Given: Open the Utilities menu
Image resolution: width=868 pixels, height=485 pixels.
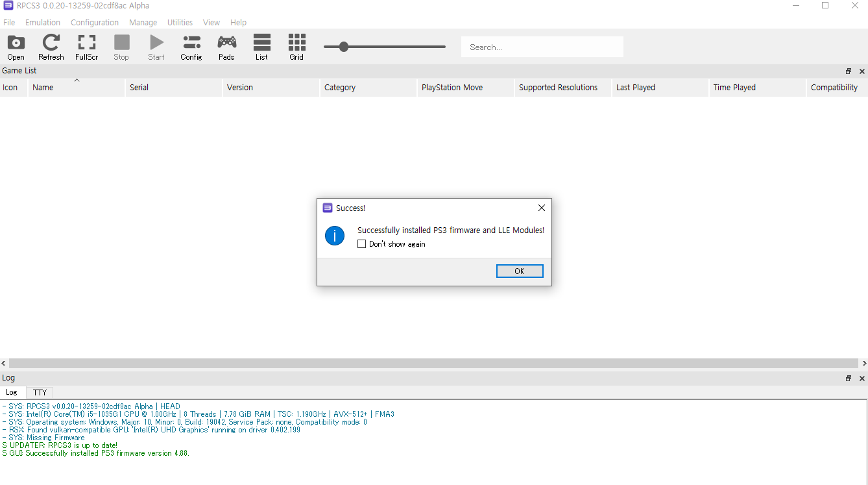Looking at the screenshot, I should coord(180,22).
